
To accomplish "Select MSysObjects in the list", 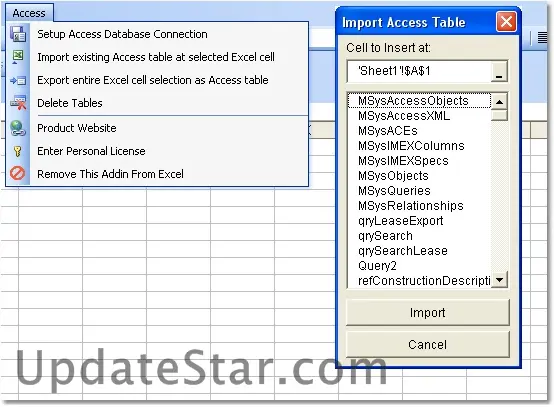I will [419, 176].
